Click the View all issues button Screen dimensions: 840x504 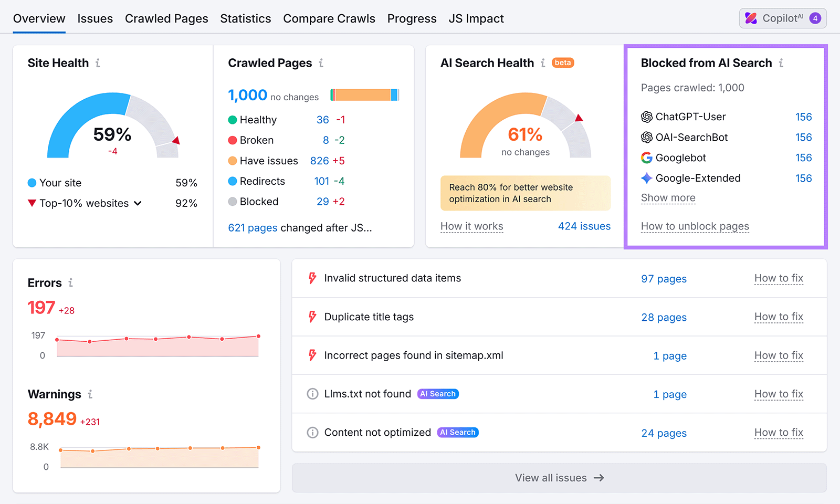pos(559,478)
